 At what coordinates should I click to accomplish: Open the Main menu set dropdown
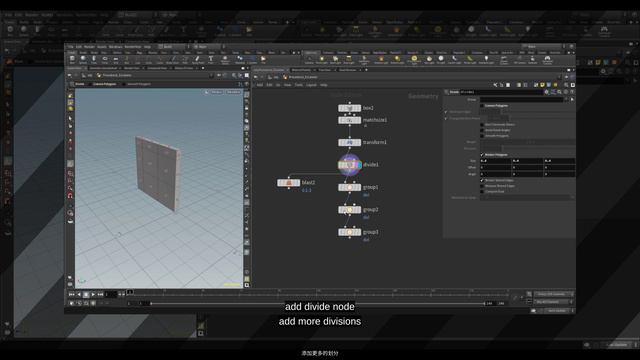point(208,47)
